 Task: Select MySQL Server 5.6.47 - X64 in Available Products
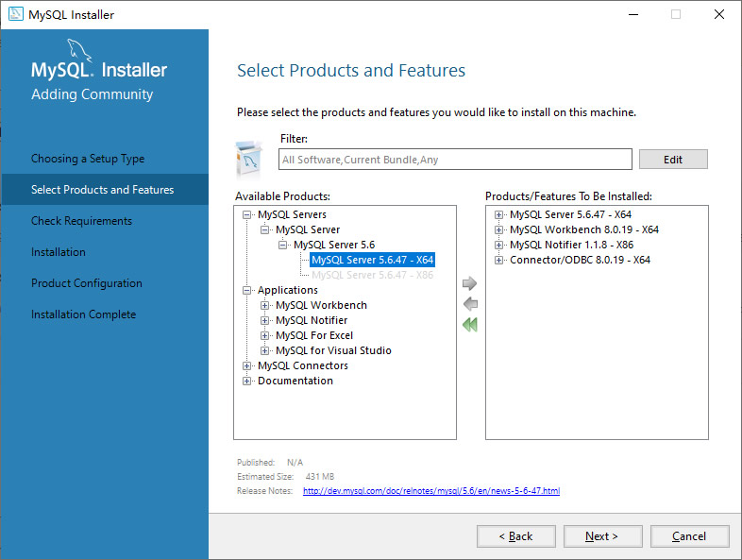[x=373, y=260]
